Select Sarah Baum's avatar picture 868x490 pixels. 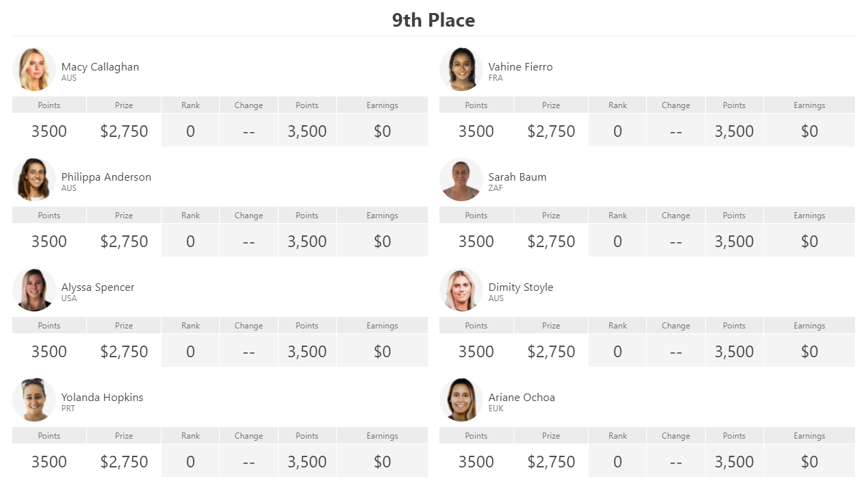point(461,179)
